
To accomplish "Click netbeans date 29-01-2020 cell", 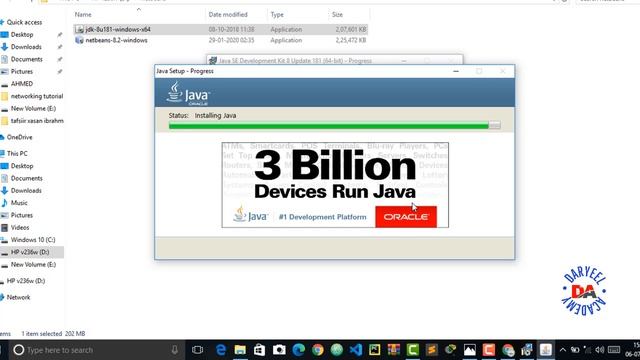I will pos(231,40).
